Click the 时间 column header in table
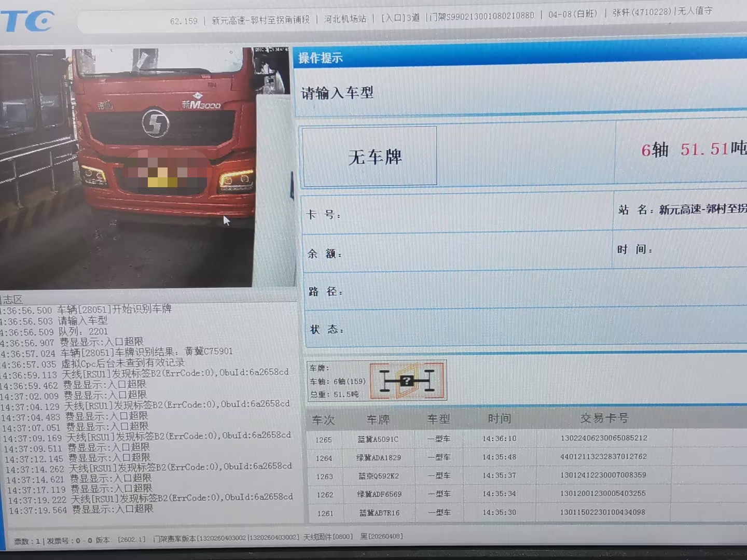747x560 pixels. [499, 418]
